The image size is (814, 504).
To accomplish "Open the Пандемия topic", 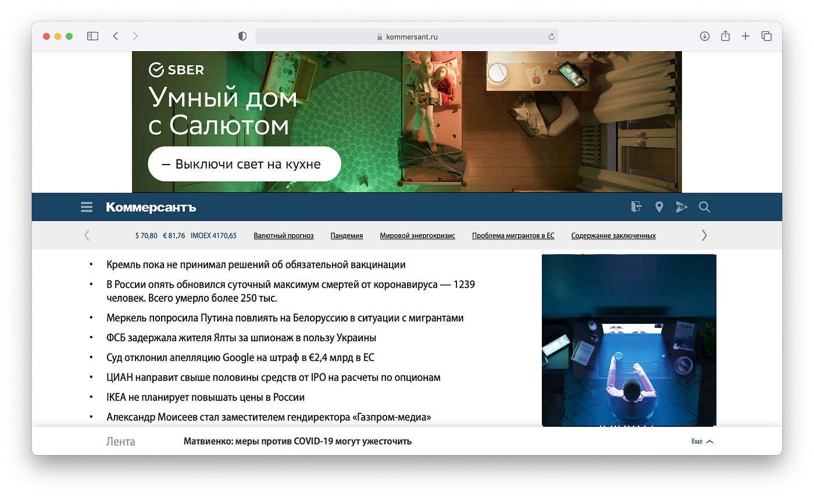I will coord(347,235).
